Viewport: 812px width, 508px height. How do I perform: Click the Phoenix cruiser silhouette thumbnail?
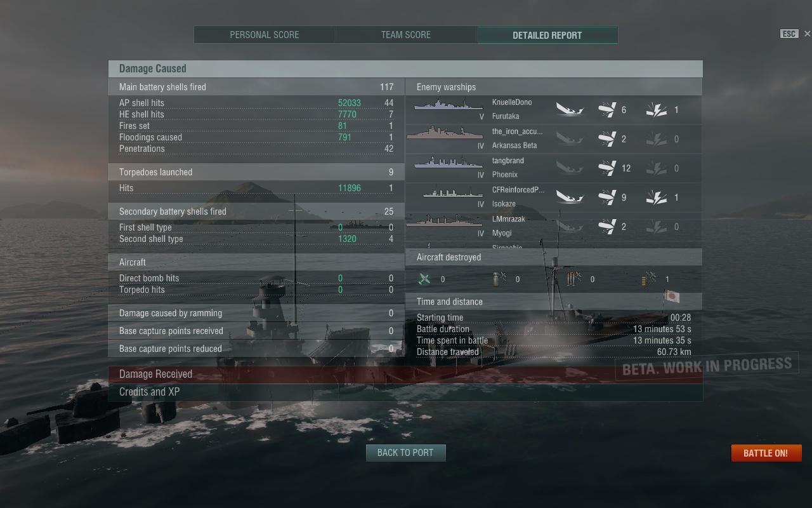coord(449,163)
